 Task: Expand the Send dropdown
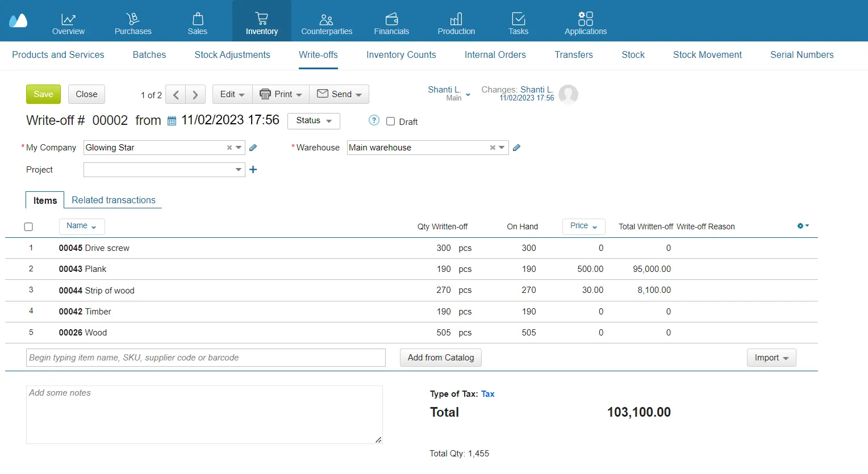pos(339,94)
